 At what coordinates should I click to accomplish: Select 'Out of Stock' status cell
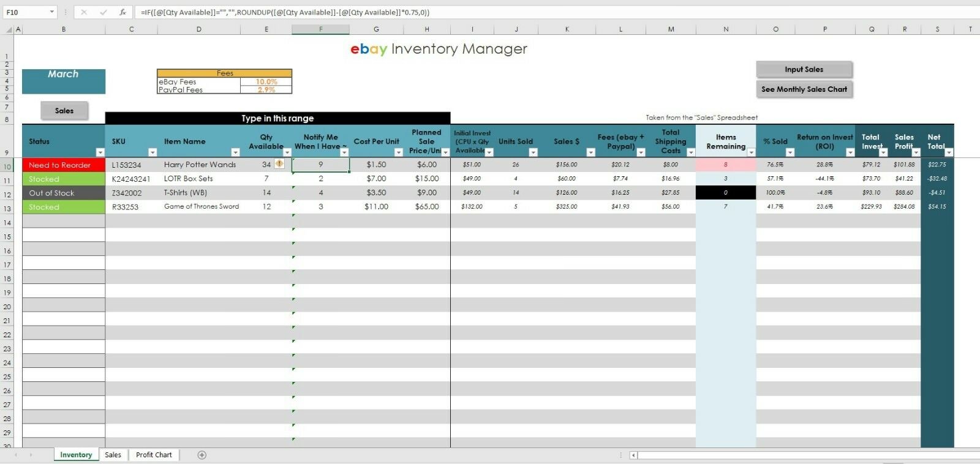point(64,193)
